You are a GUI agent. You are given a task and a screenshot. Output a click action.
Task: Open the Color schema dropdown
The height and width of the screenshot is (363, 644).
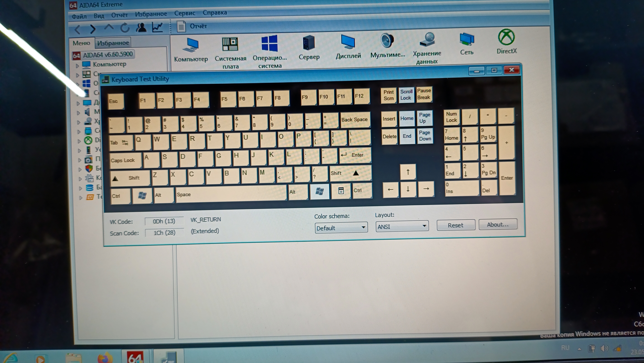(x=341, y=228)
